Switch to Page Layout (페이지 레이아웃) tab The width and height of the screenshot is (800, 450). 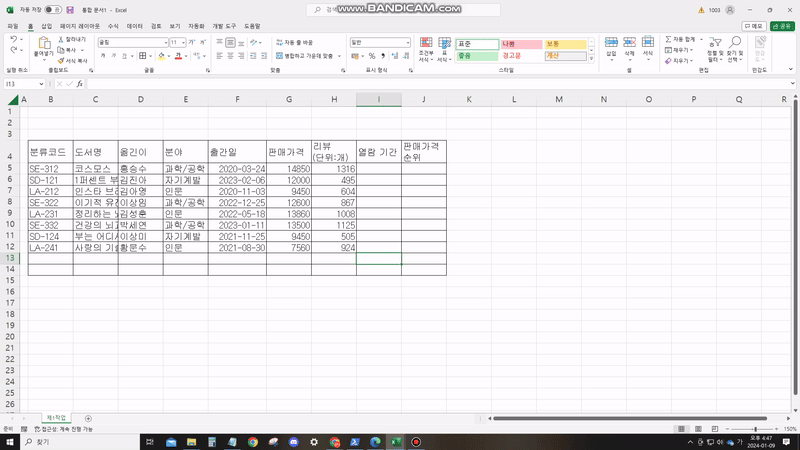80,26
